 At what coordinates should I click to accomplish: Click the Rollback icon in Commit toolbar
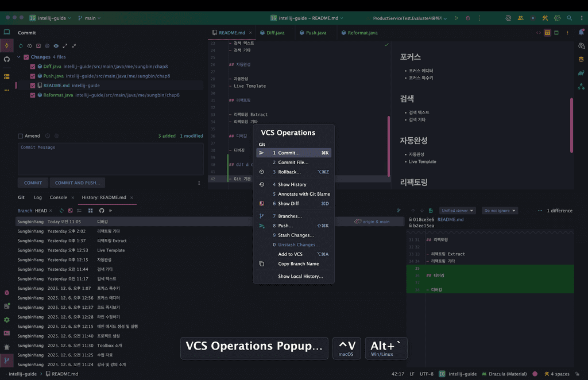tap(29, 45)
